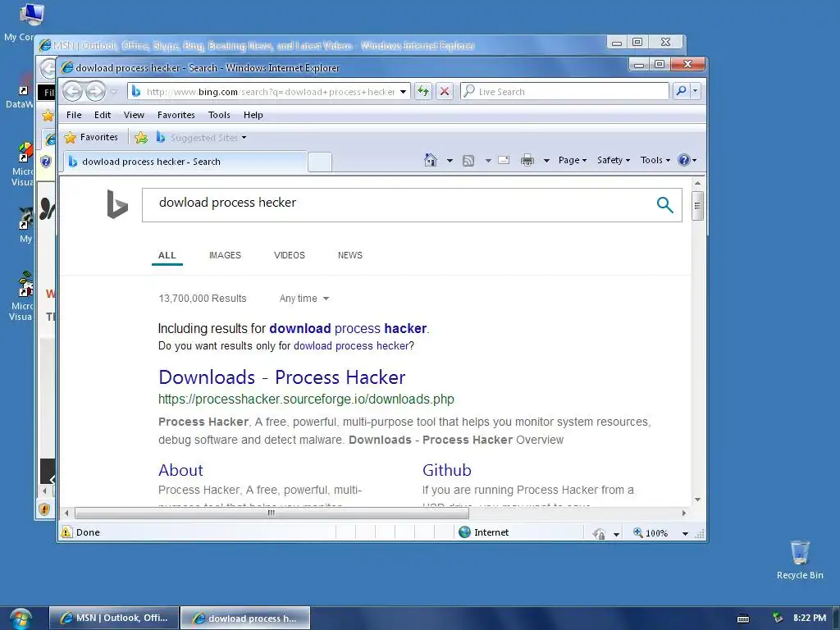Switch to the IMAGES results tab
This screenshot has width=840, height=630.
225,255
